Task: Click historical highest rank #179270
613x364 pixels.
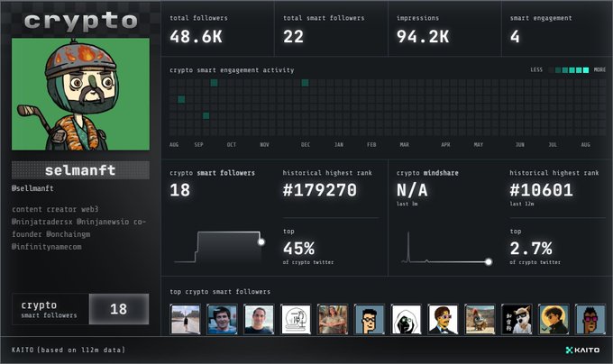Action: [x=319, y=190]
